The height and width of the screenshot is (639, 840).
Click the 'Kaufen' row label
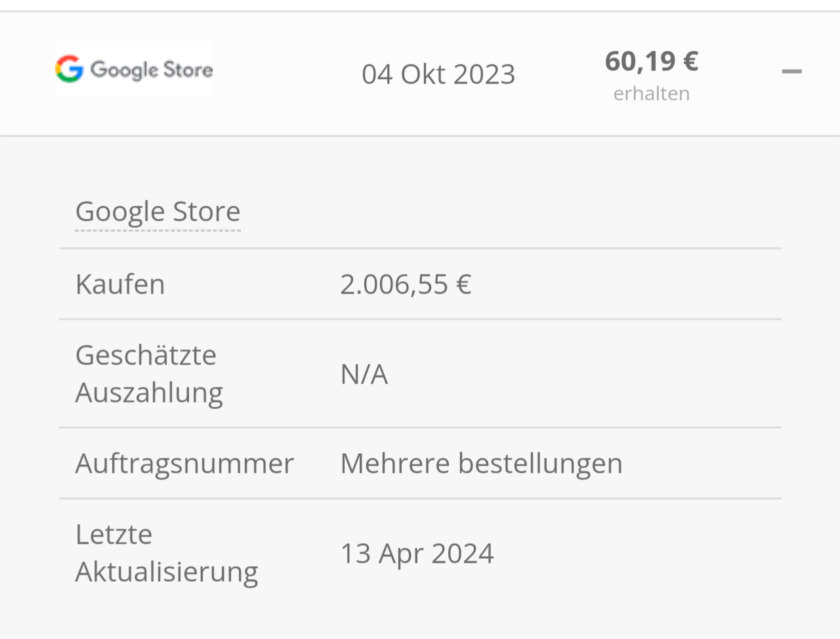[x=120, y=284]
